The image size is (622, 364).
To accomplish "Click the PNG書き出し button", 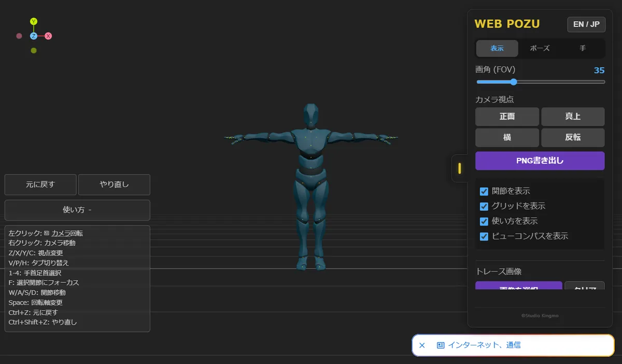I will tap(540, 161).
